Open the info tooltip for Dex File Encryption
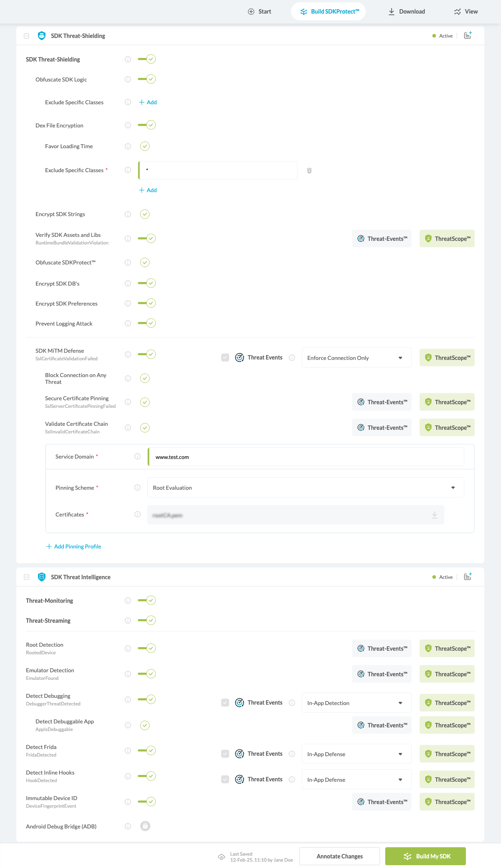The height and width of the screenshot is (868, 501). pyautogui.click(x=128, y=125)
